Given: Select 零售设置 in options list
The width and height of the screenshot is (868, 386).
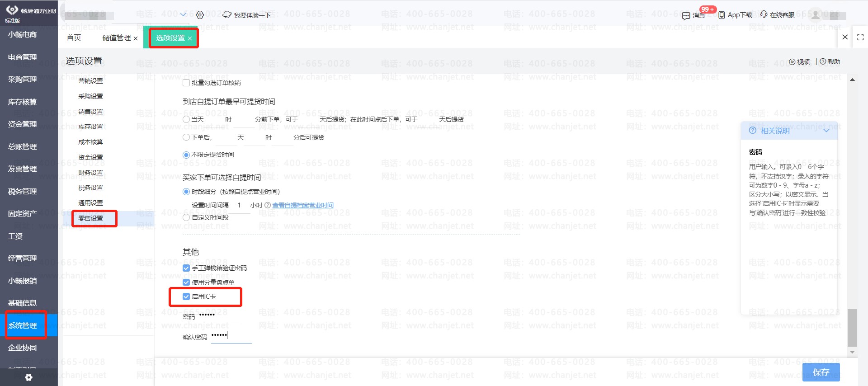Looking at the screenshot, I should pyautogui.click(x=90, y=218).
